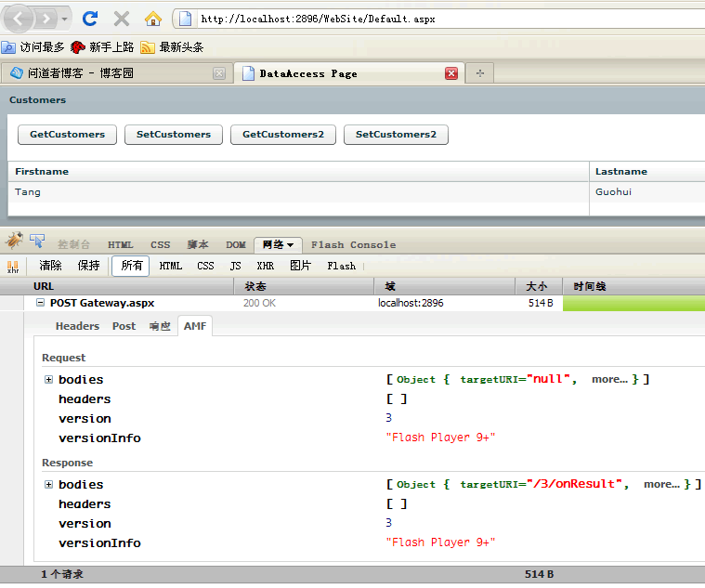705x588 pixels.
Task: Switch to the Headers tab
Action: pyautogui.click(x=77, y=326)
